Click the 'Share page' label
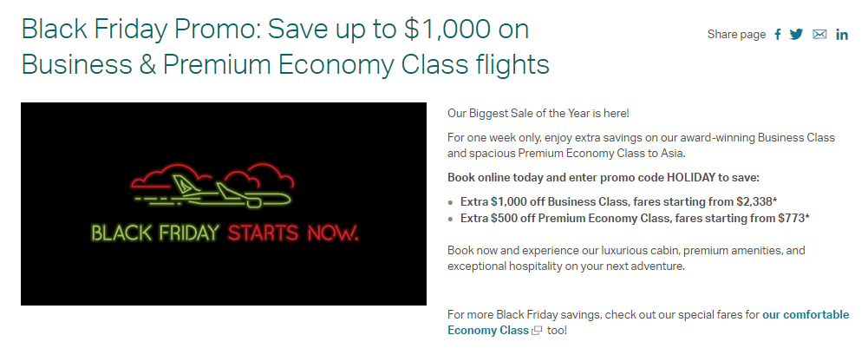 736,35
